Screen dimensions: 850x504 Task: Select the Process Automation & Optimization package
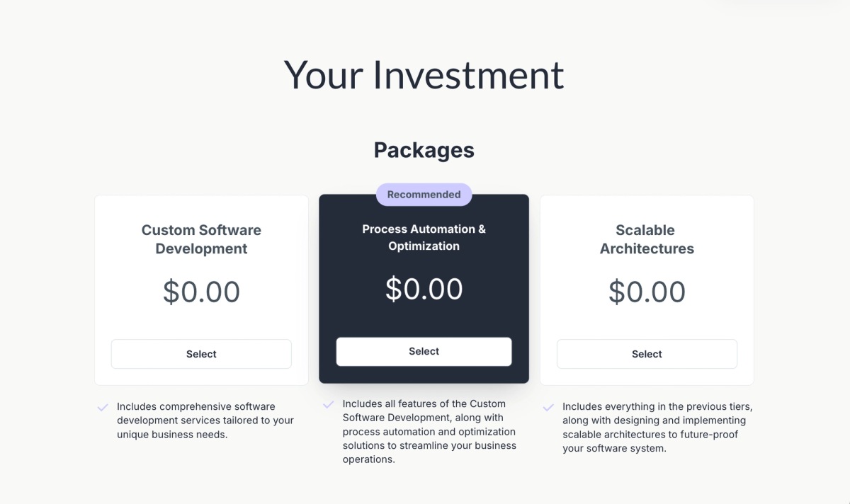(x=424, y=351)
